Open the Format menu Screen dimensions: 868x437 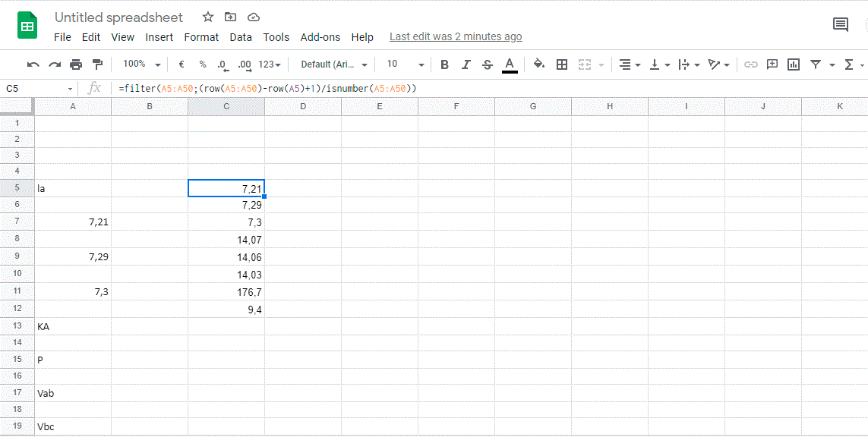coord(201,37)
